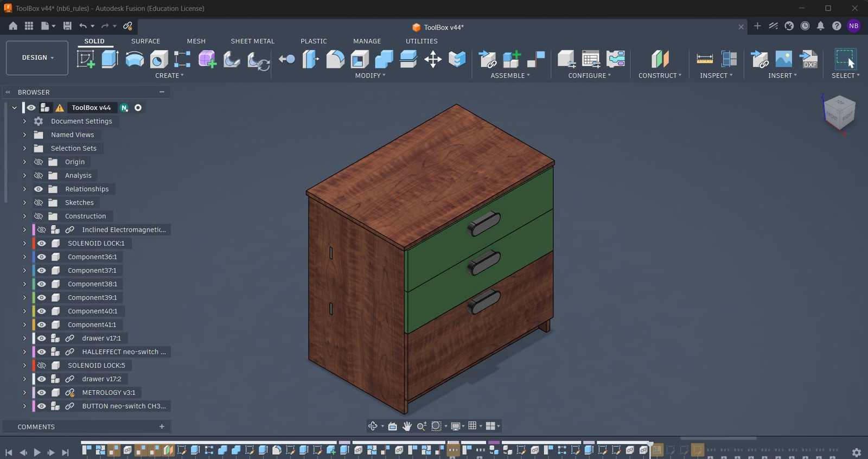This screenshot has width=868, height=459.
Task: Open the Change Parameters tool
Action: pos(591,59)
